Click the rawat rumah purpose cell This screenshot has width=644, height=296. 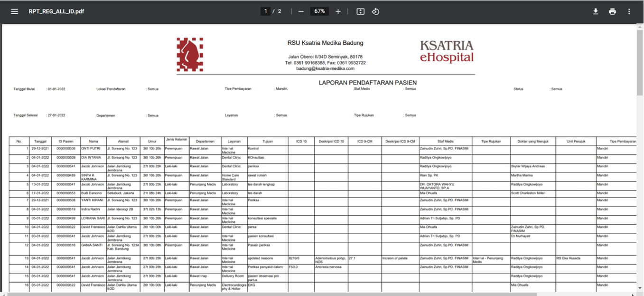(x=258, y=175)
